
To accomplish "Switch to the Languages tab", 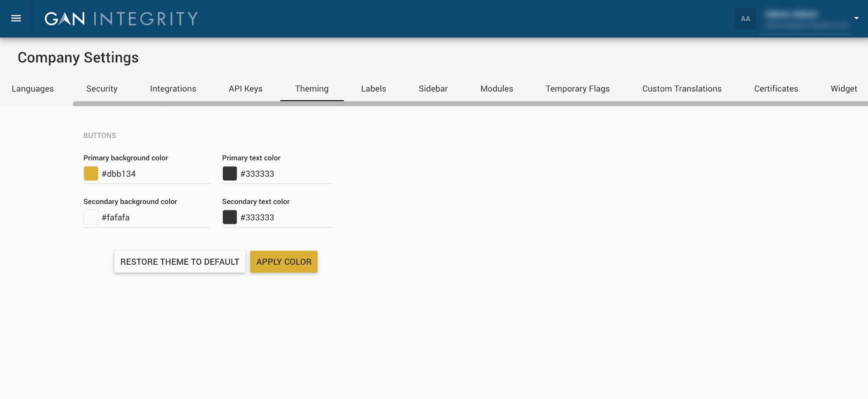I will 33,89.
